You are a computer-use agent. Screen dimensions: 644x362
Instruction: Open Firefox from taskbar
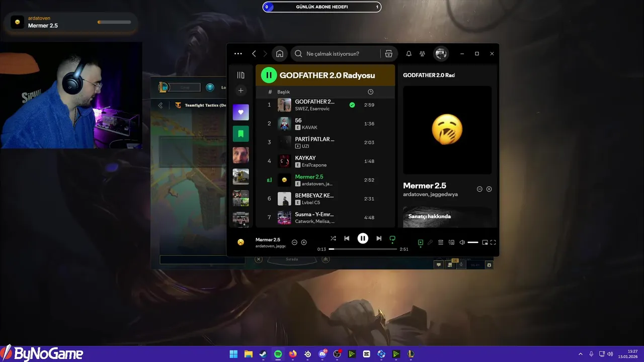(293, 354)
